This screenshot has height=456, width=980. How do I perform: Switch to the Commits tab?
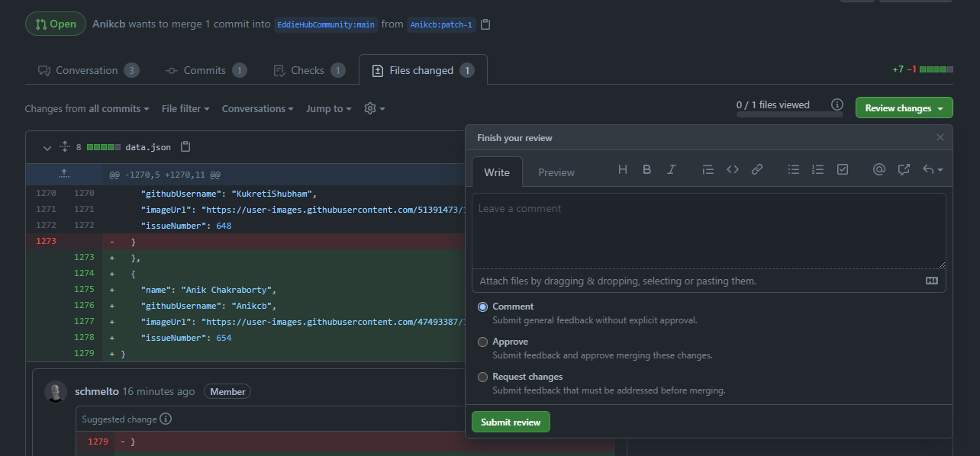point(206,70)
